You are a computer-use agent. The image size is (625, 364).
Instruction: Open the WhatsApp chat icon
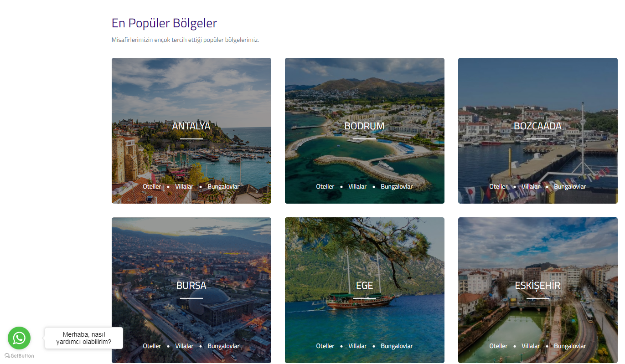(x=19, y=338)
